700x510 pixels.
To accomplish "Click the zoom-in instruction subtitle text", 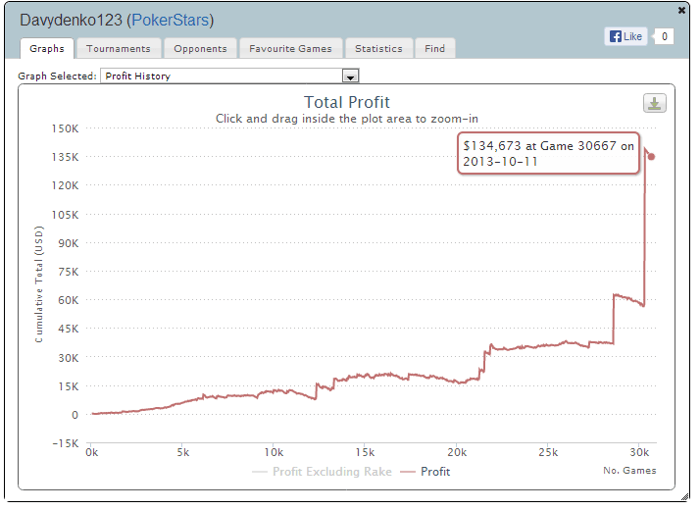I will [347, 119].
